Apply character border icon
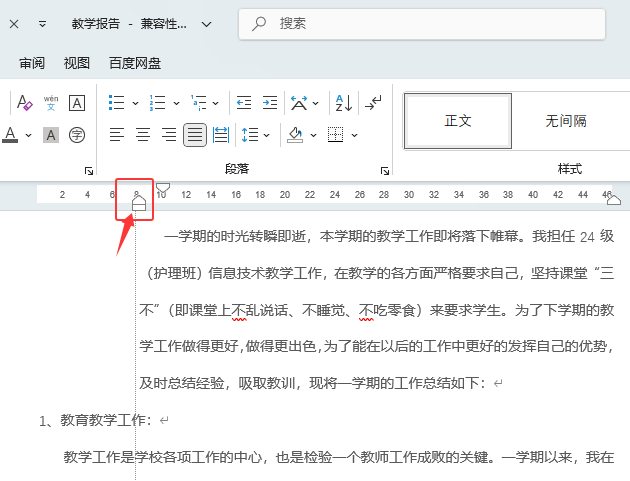This screenshot has width=630, height=481. pyautogui.click(x=77, y=103)
